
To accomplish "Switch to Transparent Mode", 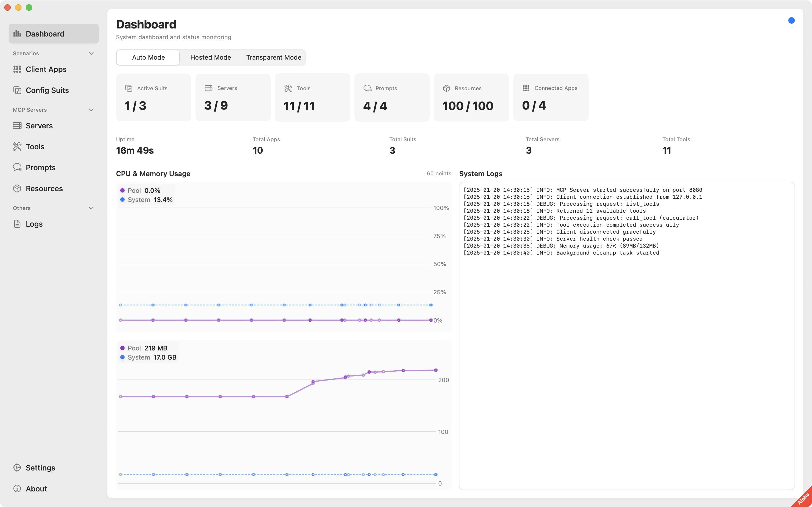I will point(273,57).
